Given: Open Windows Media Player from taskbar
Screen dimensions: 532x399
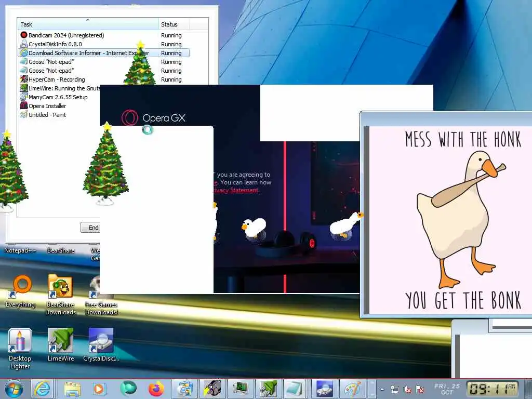Looking at the screenshot, I should (x=99, y=389).
